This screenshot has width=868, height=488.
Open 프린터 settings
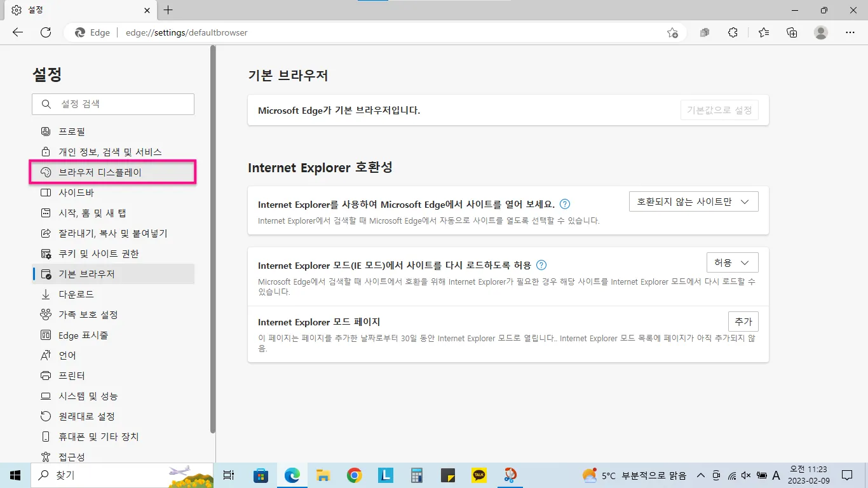pos(113,376)
